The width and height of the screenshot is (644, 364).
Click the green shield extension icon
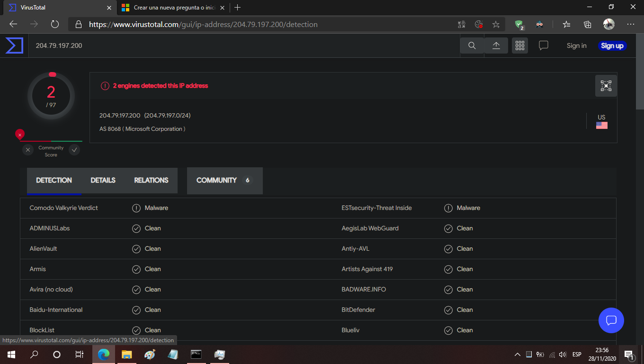point(519,25)
